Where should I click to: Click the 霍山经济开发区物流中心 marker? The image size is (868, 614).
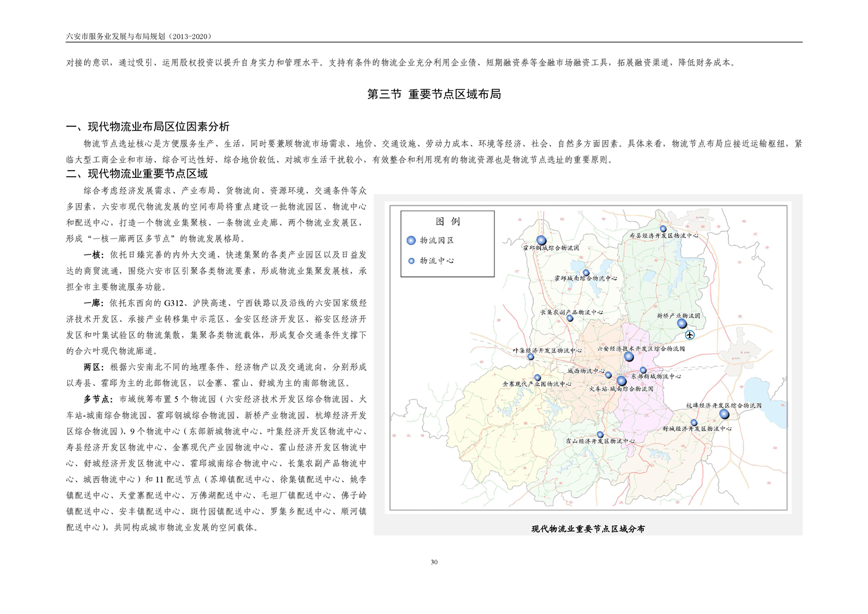600,435
